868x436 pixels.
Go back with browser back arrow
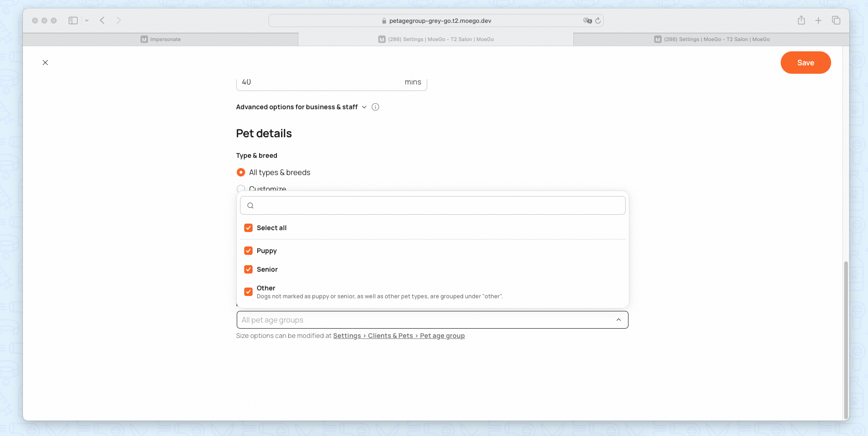[102, 21]
